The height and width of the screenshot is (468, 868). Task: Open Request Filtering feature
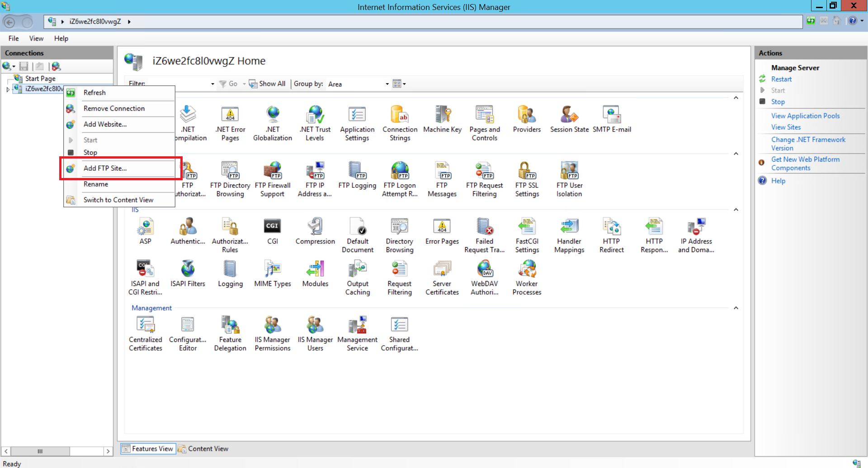click(400, 278)
